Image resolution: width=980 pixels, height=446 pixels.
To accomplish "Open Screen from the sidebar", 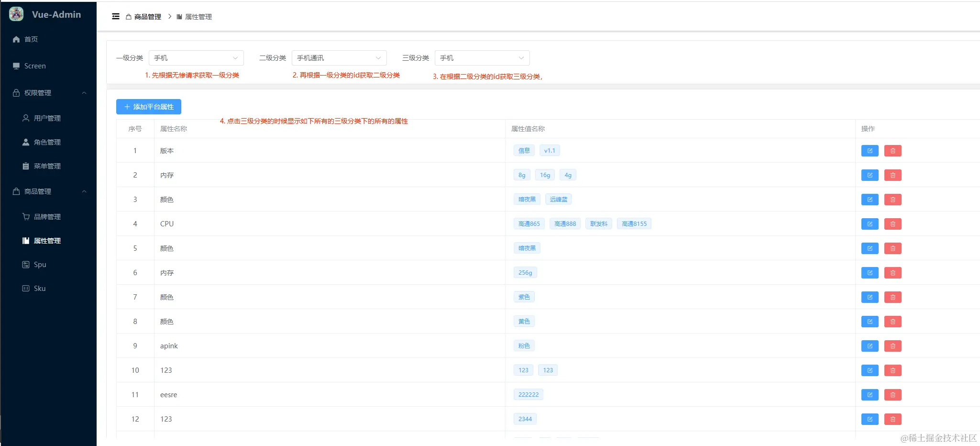I will [48, 66].
